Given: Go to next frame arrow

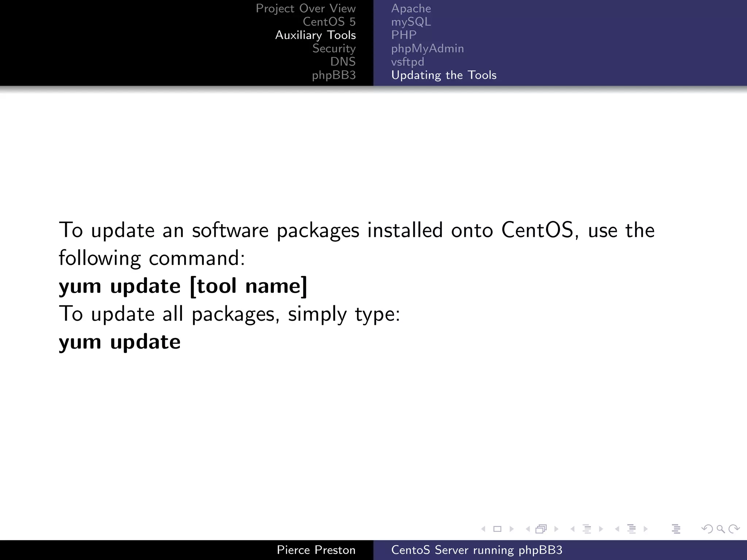Looking at the screenshot, I should (x=556, y=529).
